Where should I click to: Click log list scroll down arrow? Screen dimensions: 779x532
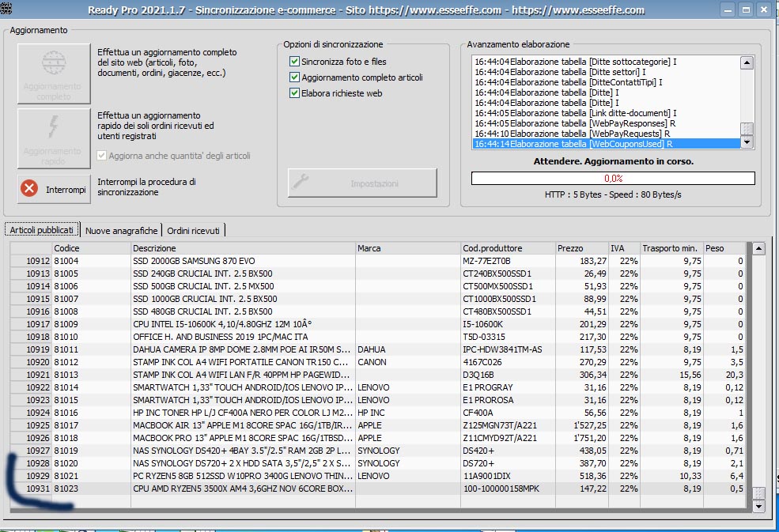click(x=747, y=142)
